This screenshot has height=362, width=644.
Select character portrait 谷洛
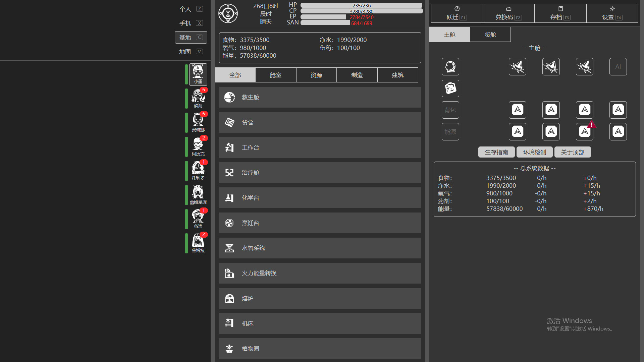(198, 219)
